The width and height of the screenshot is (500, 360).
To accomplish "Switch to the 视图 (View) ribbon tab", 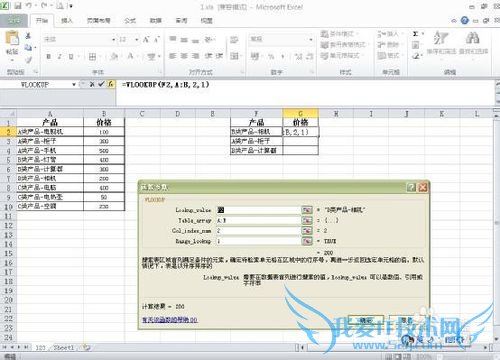I will point(206,21).
